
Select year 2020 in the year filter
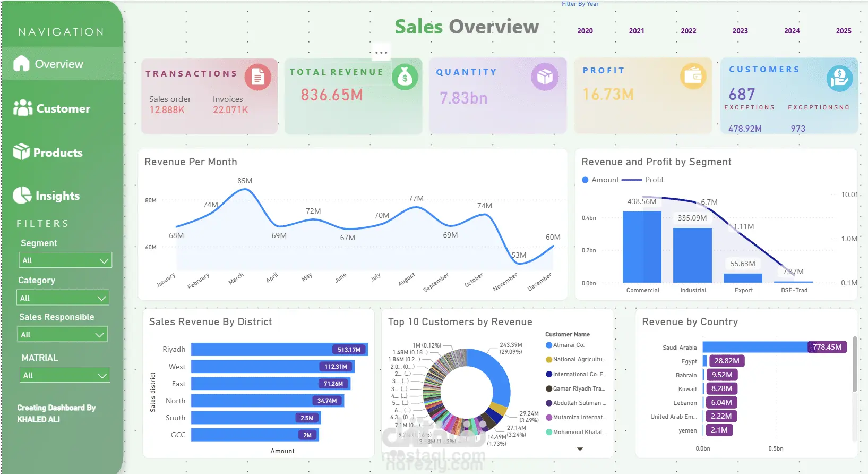tap(585, 31)
